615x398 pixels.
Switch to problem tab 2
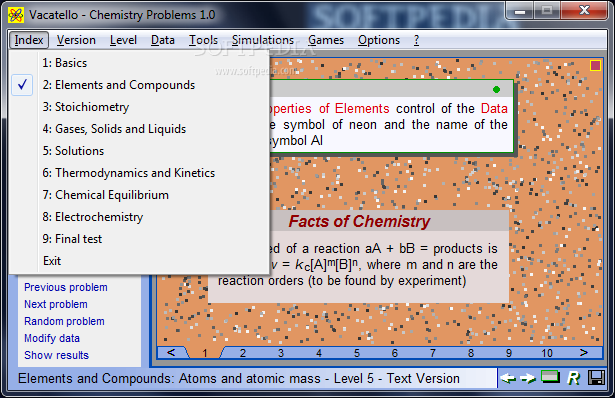pos(243,353)
